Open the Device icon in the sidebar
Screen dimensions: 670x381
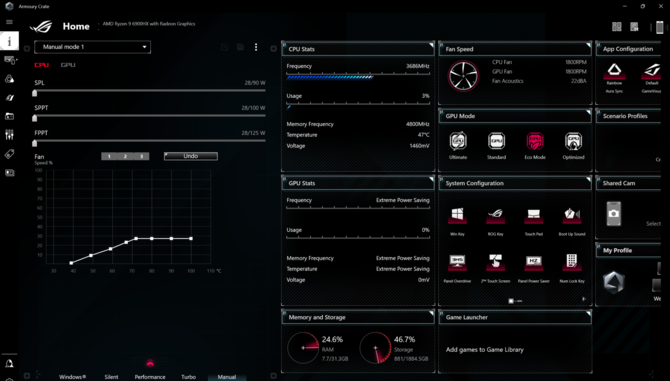(x=9, y=60)
